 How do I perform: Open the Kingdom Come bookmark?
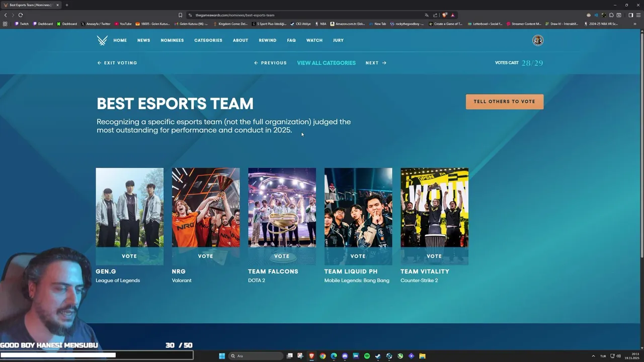pyautogui.click(x=230, y=24)
